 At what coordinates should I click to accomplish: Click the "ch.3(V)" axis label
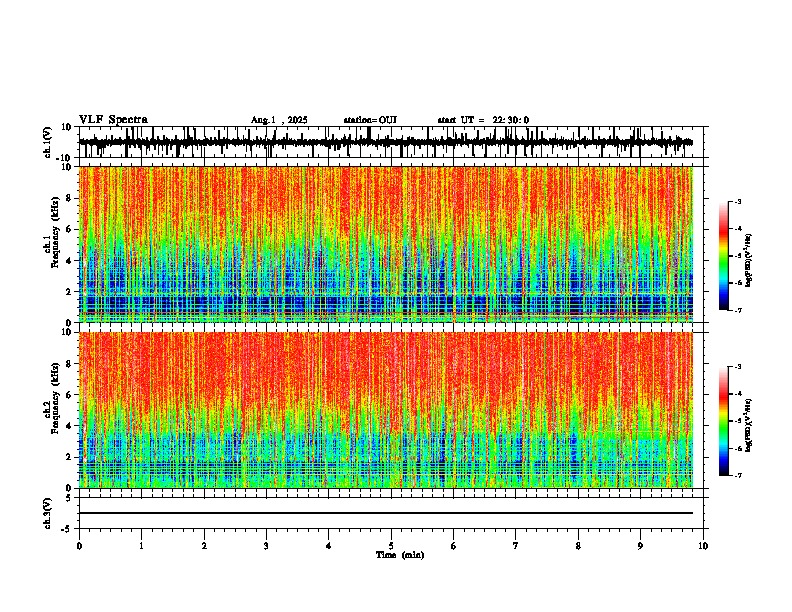pos(48,513)
